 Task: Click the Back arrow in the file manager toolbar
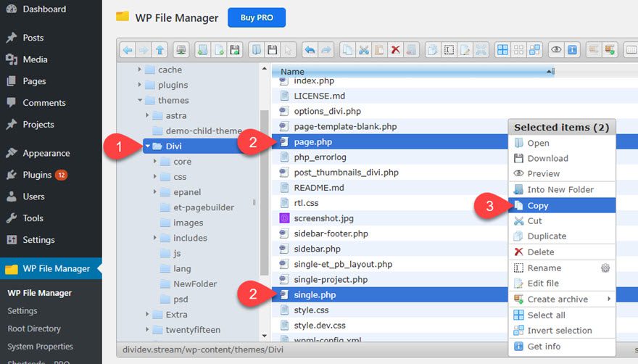(x=128, y=50)
